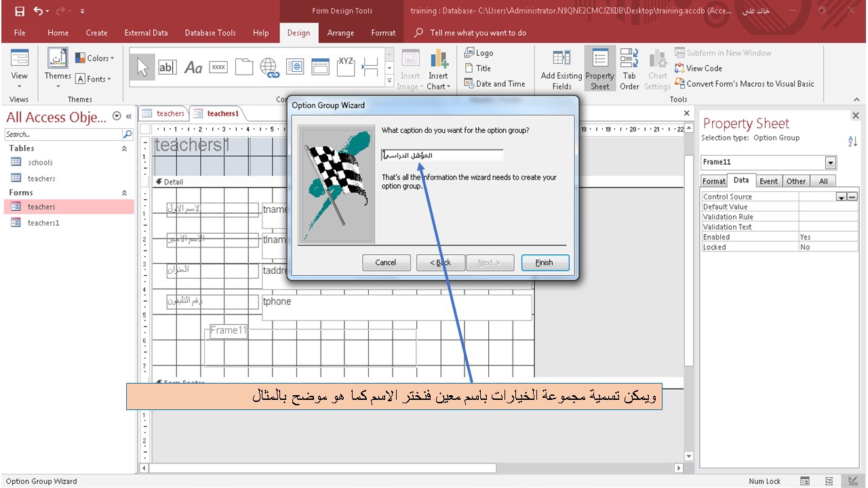
Task: Click View Code in Tools group
Action: coord(698,68)
